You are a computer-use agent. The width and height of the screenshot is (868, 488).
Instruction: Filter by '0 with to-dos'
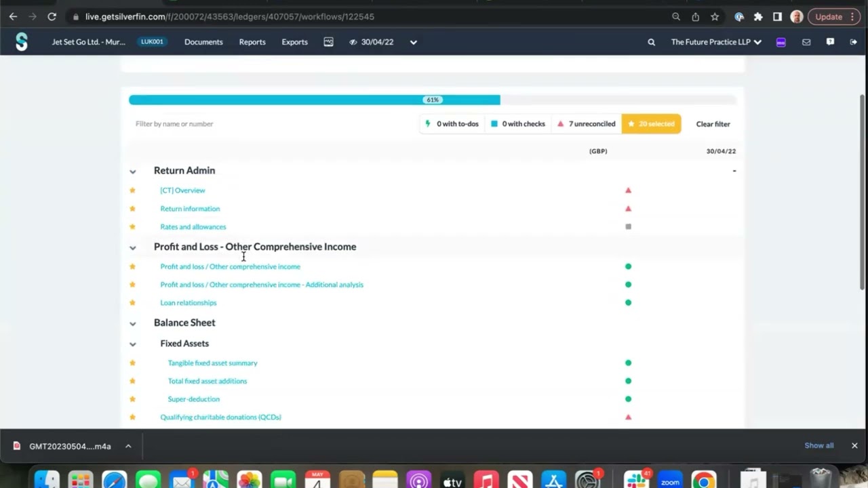click(x=452, y=124)
